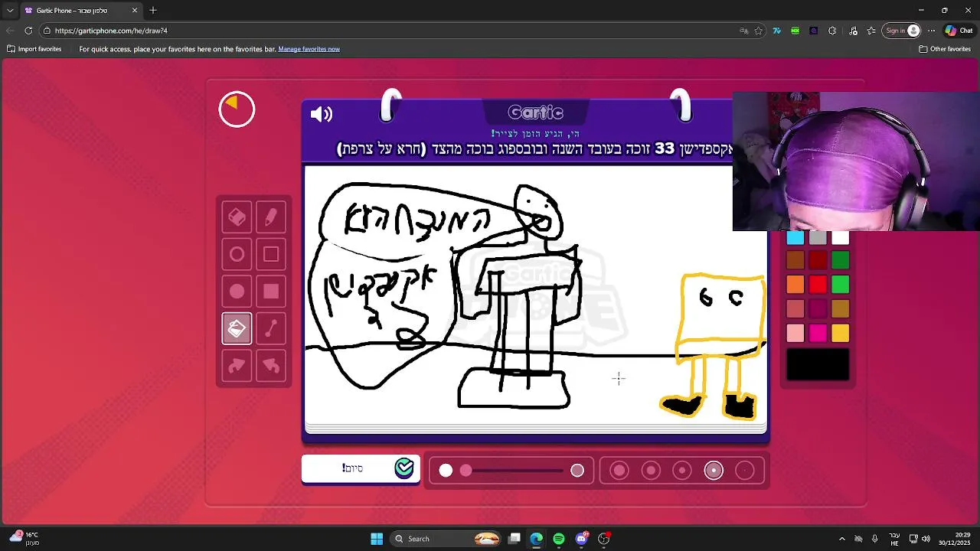This screenshot has width=980, height=551.
Task: Open the favorites list icon
Action: [871, 31]
